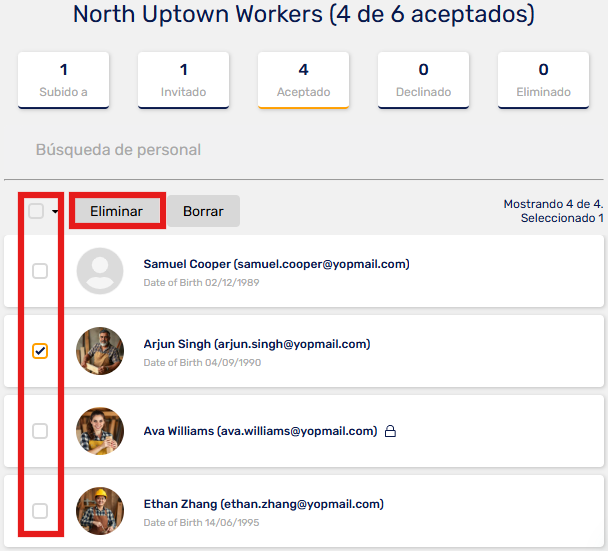Expand the selection dropdown arrow by select-all
The width and height of the screenshot is (608, 551).
[55, 212]
